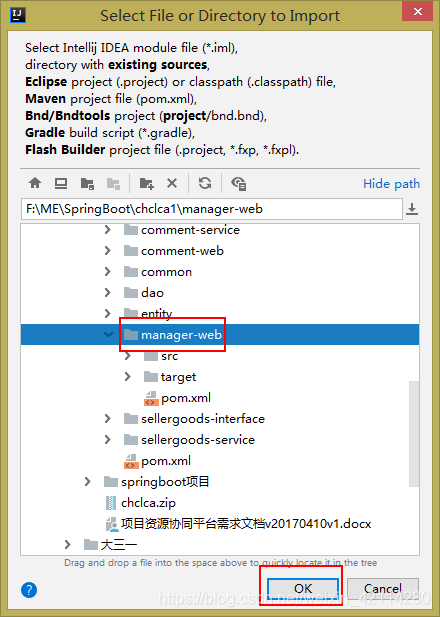
Task: Select the comment-service folder row
Action: click(220, 230)
